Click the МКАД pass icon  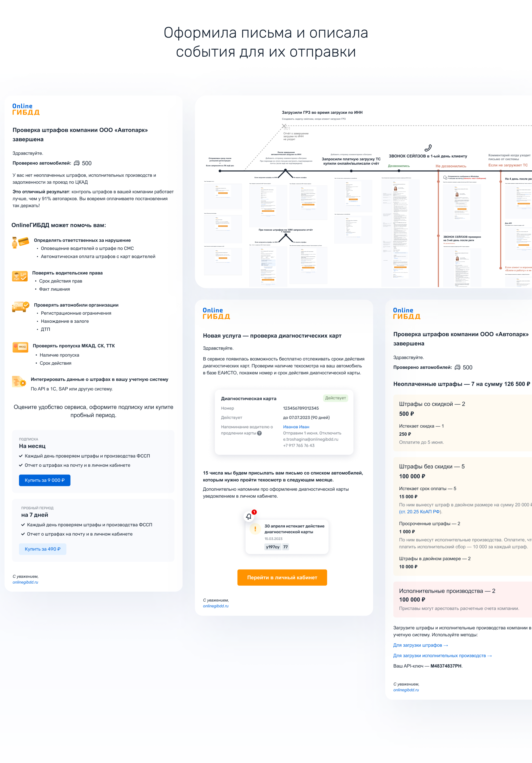pyautogui.click(x=20, y=347)
